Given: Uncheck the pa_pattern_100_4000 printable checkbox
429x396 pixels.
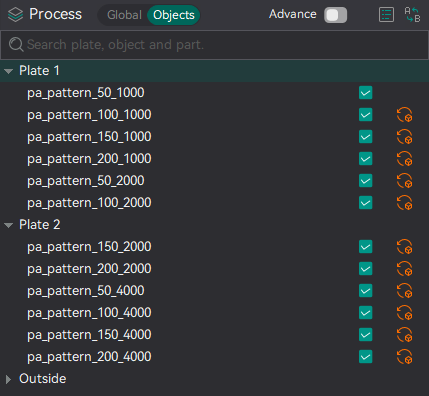Looking at the screenshot, I should [x=366, y=313].
